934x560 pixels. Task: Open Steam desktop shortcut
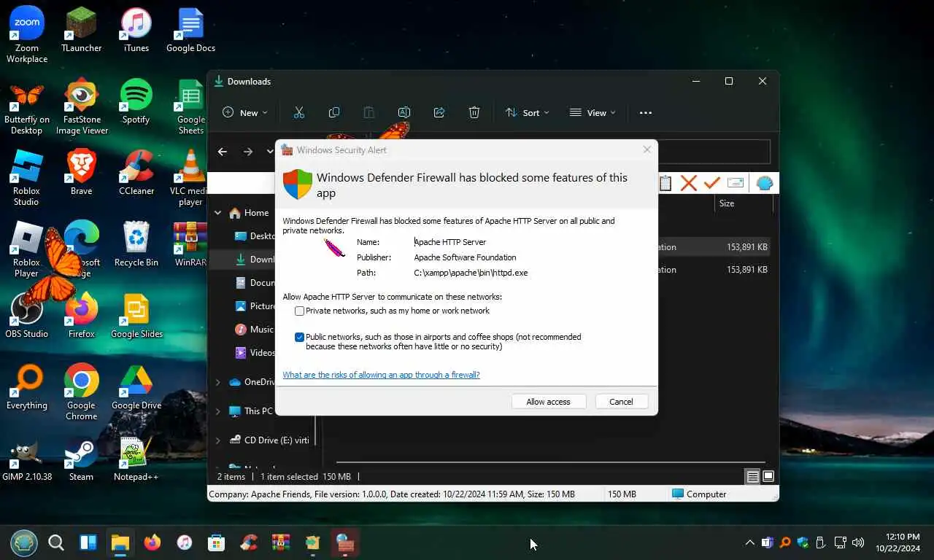81,458
